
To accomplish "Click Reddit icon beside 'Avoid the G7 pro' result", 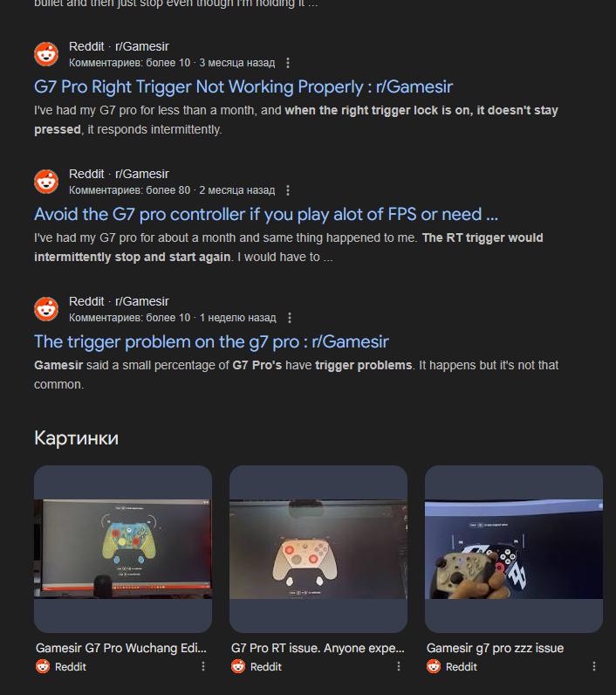I will 46,182.
